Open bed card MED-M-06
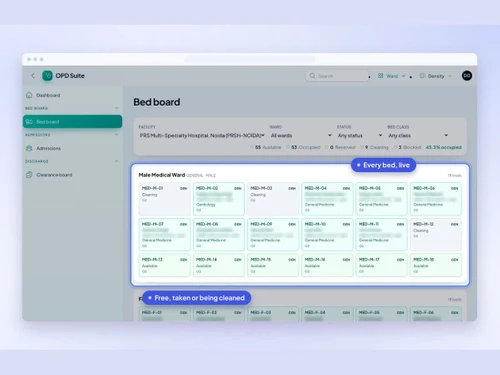The width and height of the screenshot is (500, 375). click(x=436, y=199)
